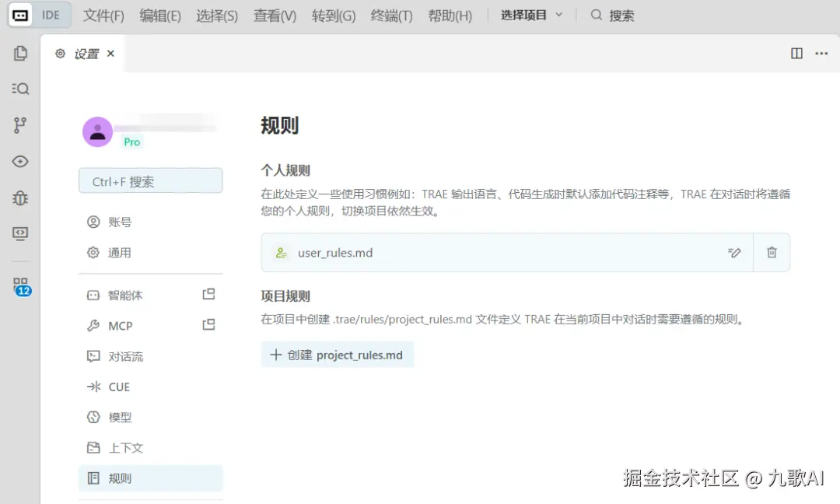The image size is (840, 504).
Task: Click the Ctrl+F search input field
Action: [x=150, y=180]
